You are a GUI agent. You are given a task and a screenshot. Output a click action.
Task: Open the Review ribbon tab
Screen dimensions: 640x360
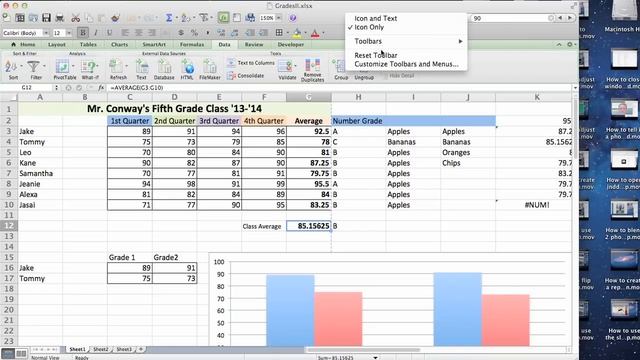tap(254, 44)
